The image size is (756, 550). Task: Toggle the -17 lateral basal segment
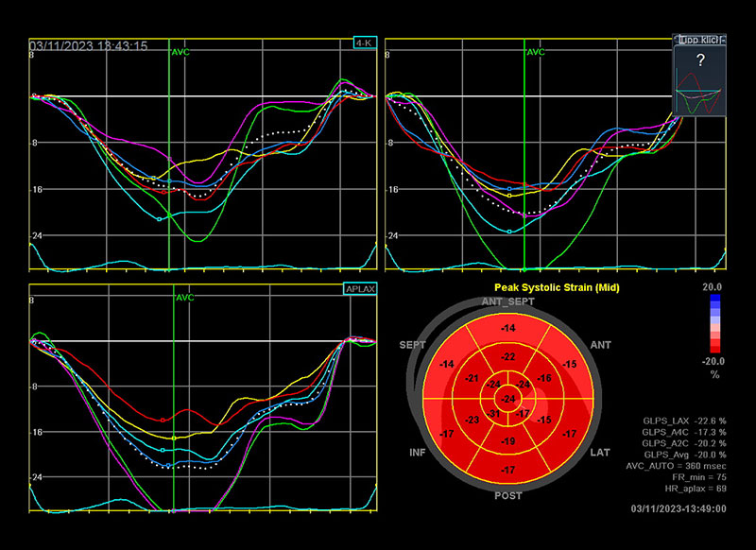(x=569, y=434)
